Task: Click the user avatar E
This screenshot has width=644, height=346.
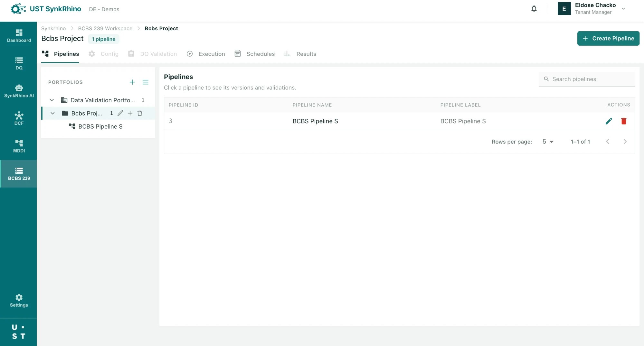Action: pos(564,9)
